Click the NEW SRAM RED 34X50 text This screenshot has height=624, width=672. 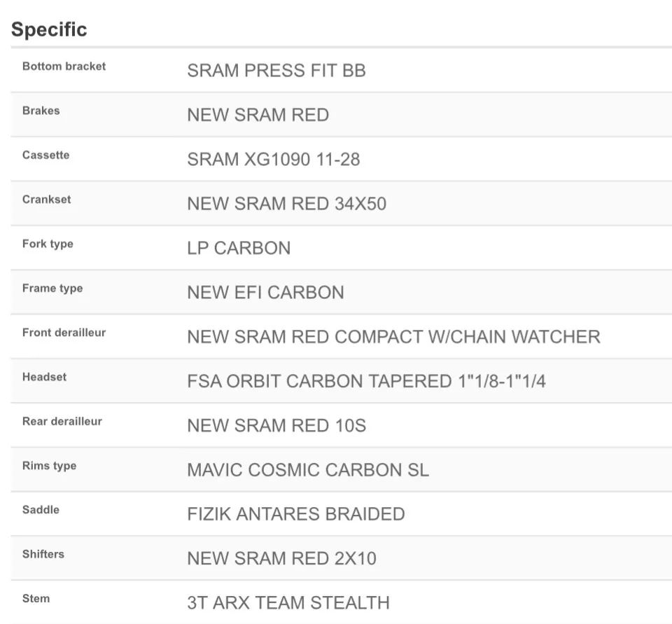point(286,204)
